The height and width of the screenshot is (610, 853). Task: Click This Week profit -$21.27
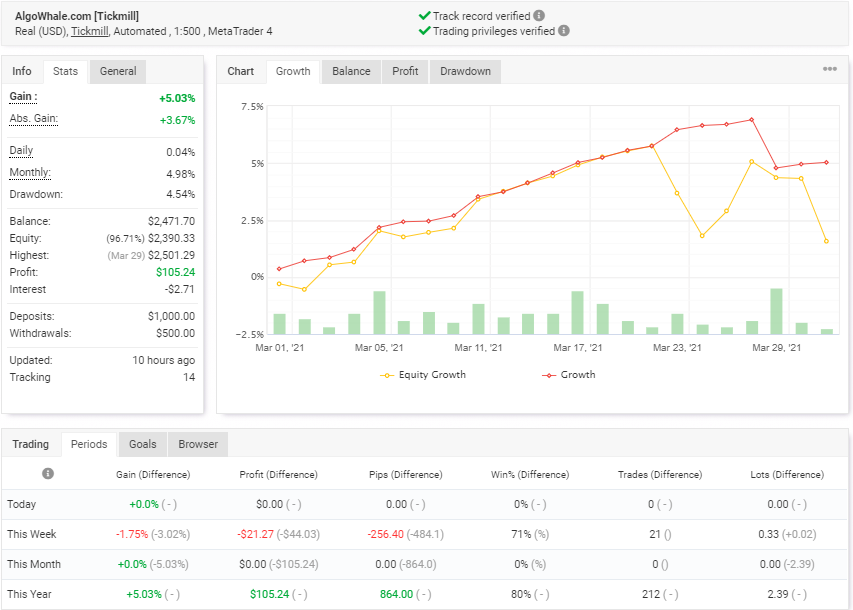(x=255, y=534)
